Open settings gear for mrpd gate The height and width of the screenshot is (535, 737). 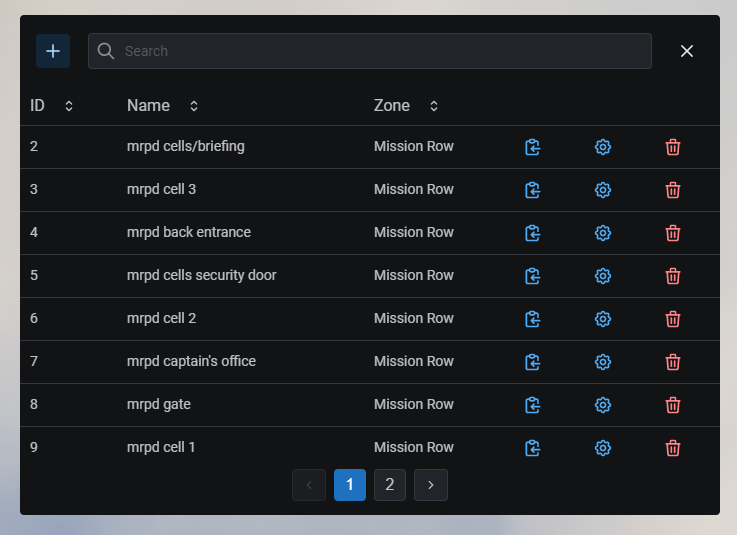pyautogui.click(x=603, y=405)
